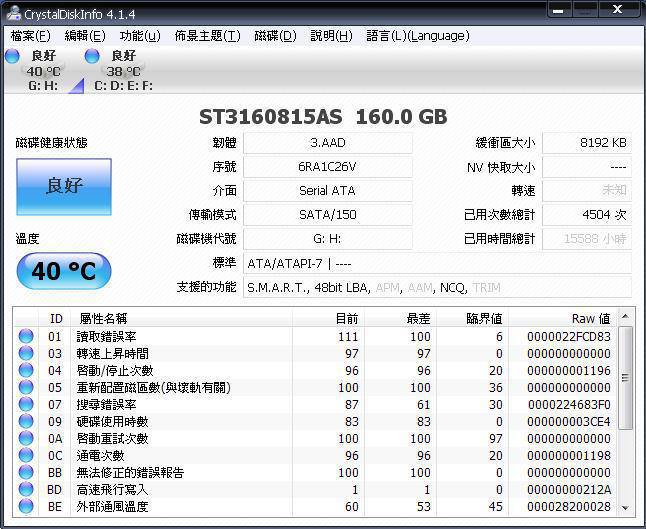The height and width of the screenshot is (529, 646).
Task: Select the 外部通風溫度 attribute name
Action: click(x=112, y=506)
